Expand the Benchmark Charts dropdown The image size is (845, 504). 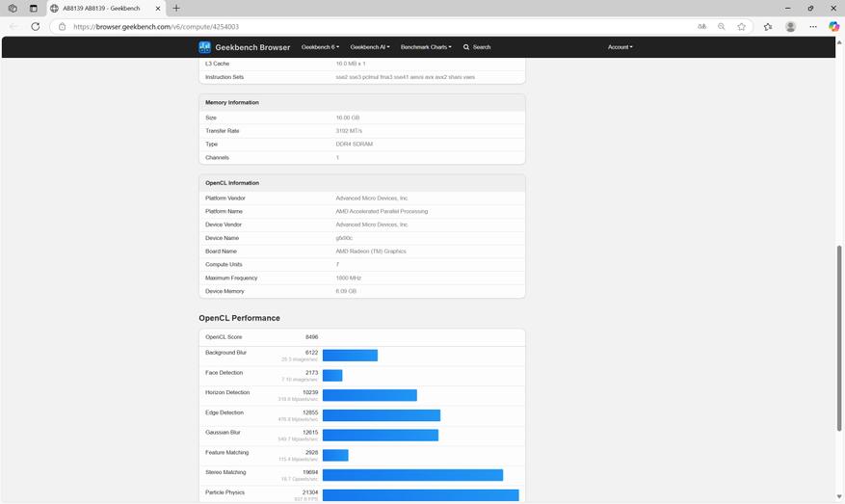tap(426, 47)
